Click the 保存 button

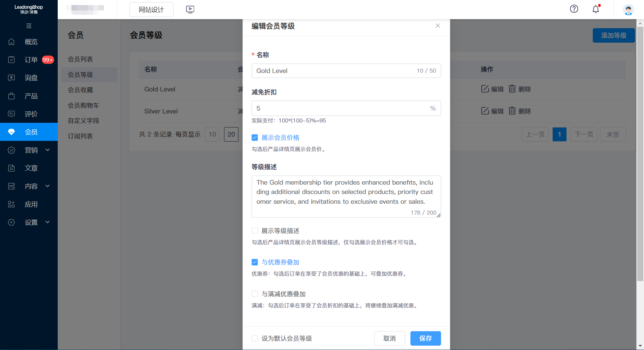[x=425, y=338]
